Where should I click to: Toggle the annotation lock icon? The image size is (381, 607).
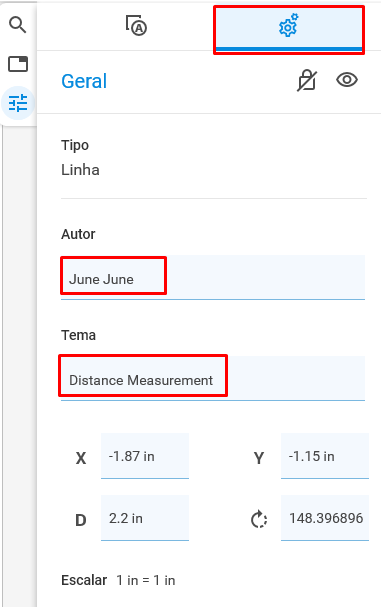pos(307,80)
